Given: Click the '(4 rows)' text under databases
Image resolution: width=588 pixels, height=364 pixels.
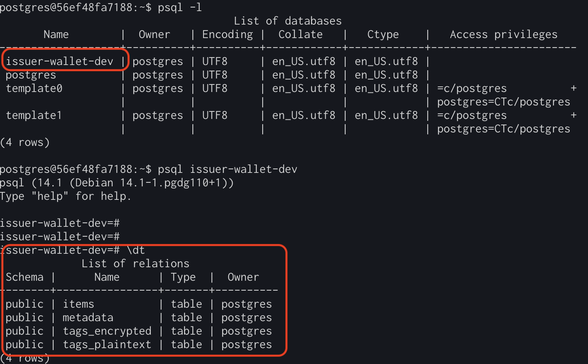Looking at the screenshot, I should point(25,142).
